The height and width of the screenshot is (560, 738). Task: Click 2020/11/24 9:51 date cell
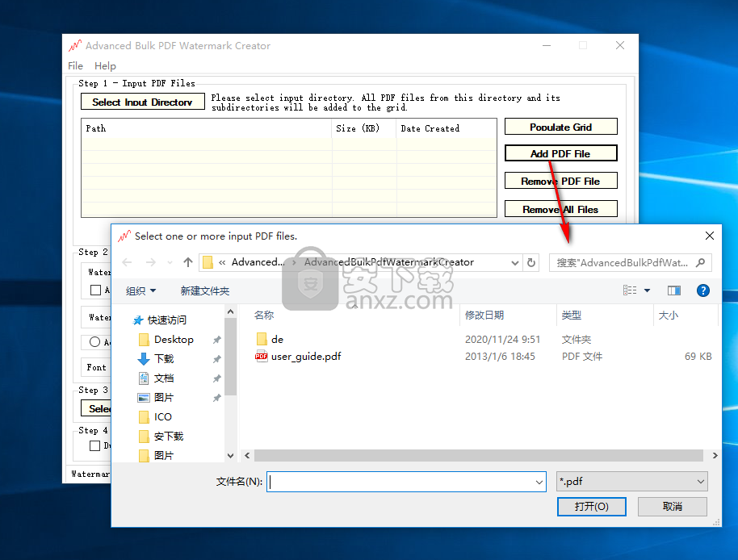click(502, 340)
